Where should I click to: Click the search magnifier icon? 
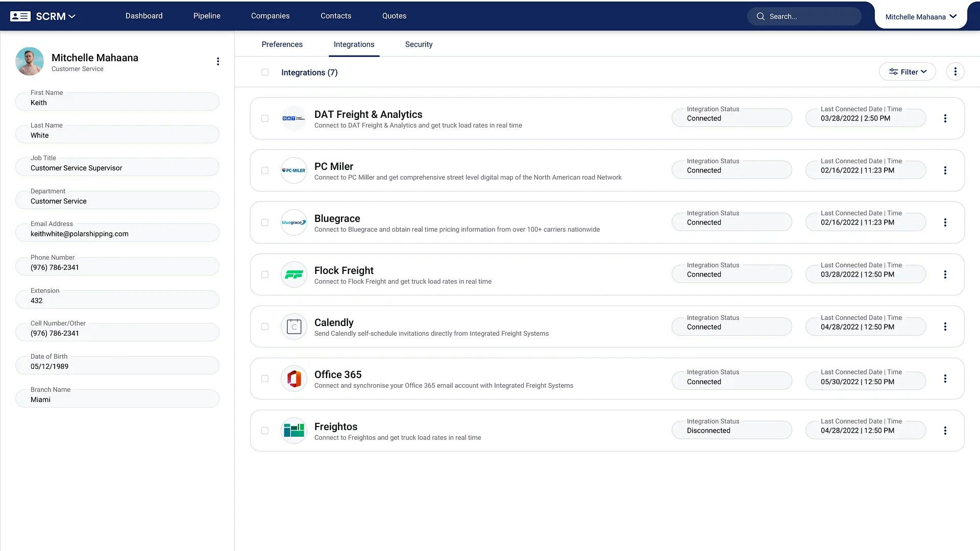coord(761,16)
